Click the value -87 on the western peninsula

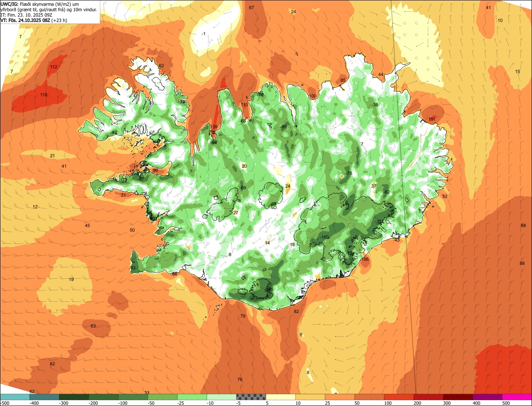[x=141, y=179]
